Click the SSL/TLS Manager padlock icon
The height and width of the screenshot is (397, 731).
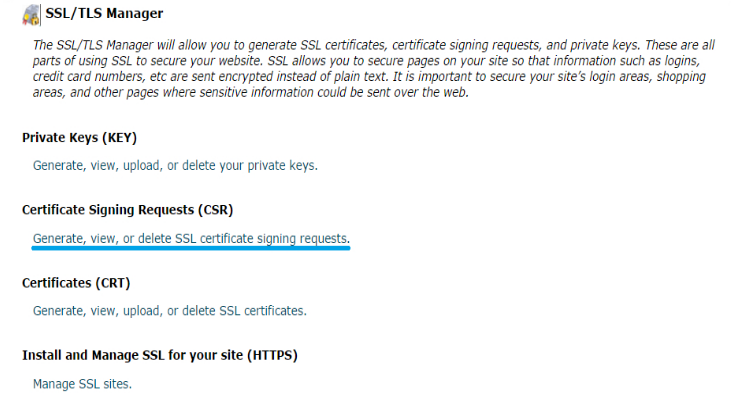point(31,15)
